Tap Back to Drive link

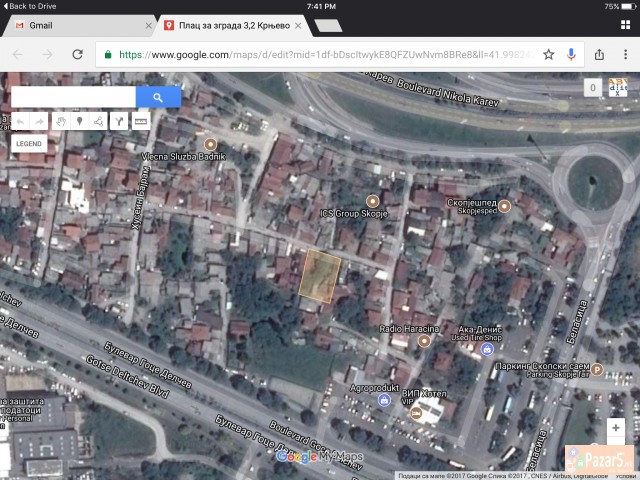pos(29,6)
